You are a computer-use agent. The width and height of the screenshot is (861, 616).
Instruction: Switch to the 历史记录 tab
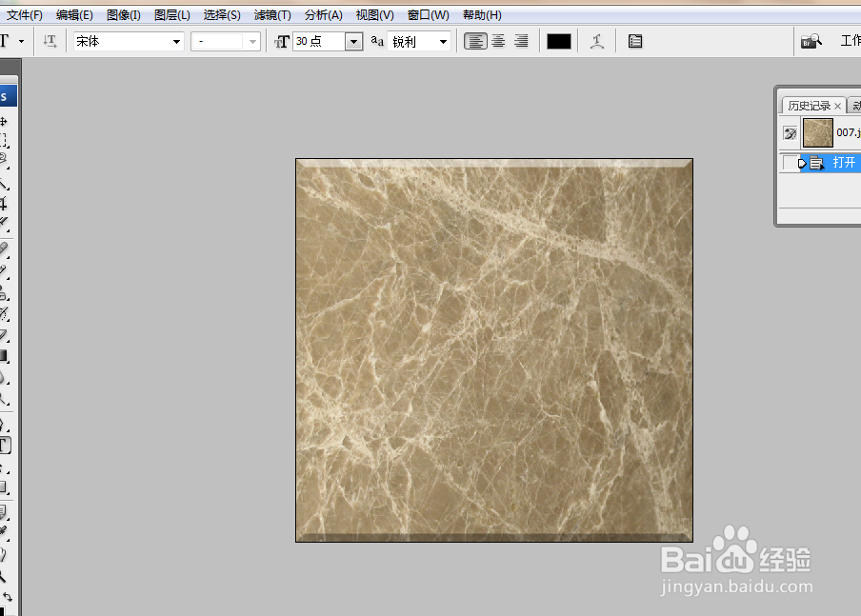(810, 106)
